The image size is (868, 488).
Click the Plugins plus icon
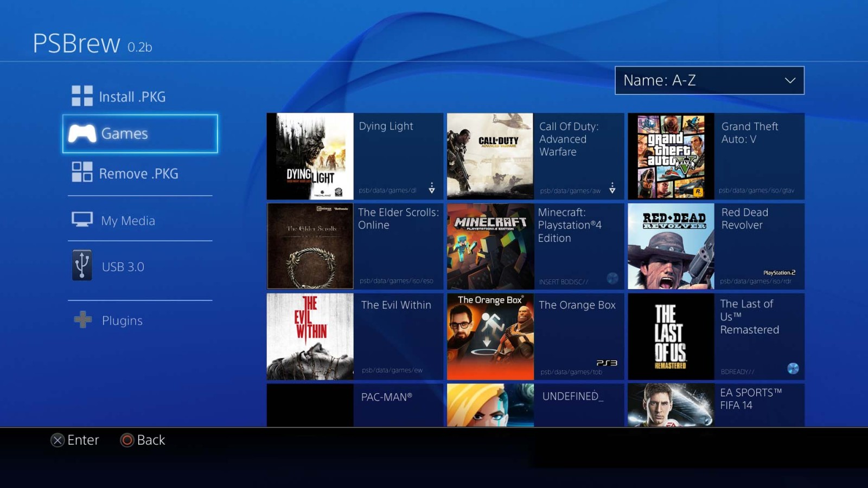point(82,319)
